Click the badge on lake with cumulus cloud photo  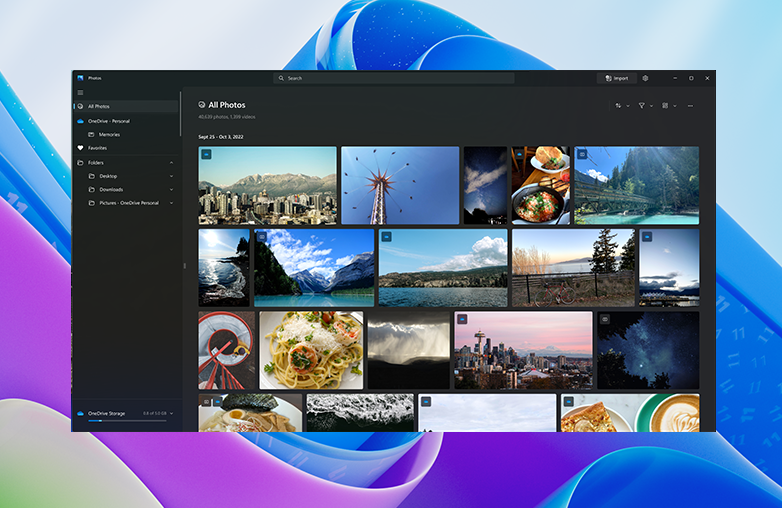[x=387, y=237]
